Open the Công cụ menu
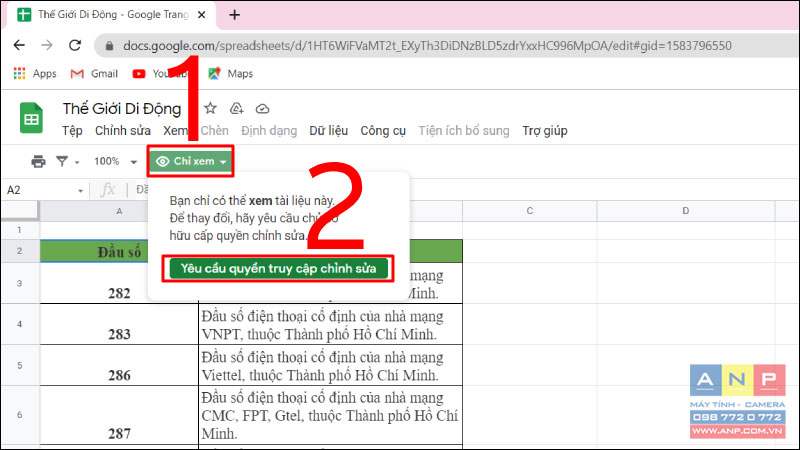The width and height of the screenshot is (800, 450). point(383,131)
